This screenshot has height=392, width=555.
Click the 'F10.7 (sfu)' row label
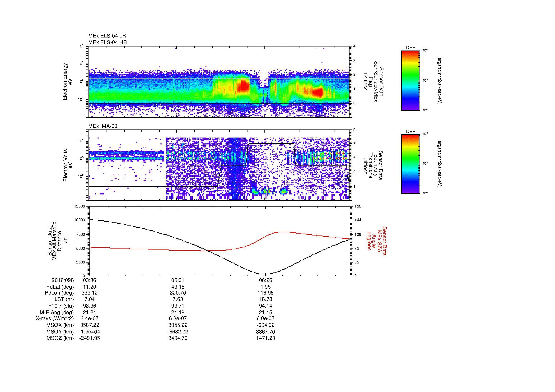pos(61,306)
